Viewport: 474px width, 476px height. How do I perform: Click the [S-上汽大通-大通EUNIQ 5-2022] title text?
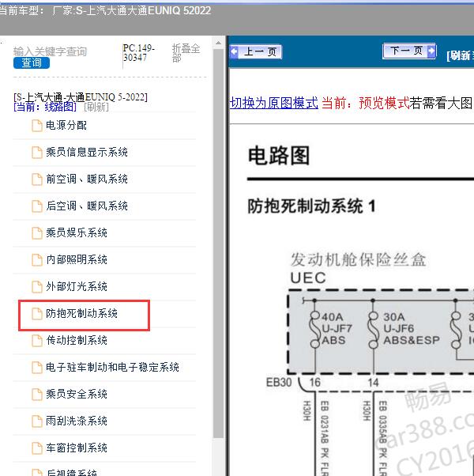click(81, 97)
